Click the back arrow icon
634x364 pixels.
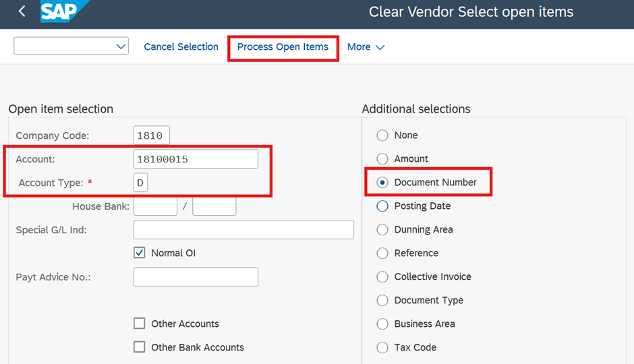tap(22, 11)
